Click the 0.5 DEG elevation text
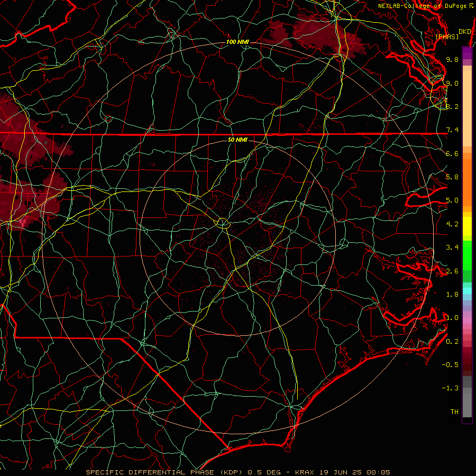The height and width of the screenshot is (476, 476). click(264, 472)
